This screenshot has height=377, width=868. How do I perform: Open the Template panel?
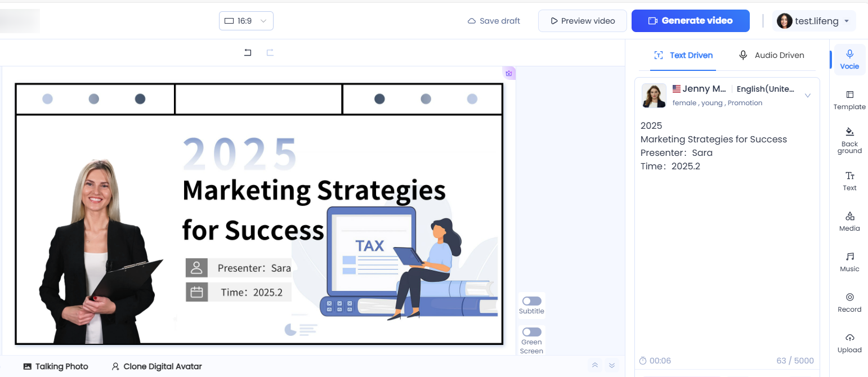[x=849, y=100]
